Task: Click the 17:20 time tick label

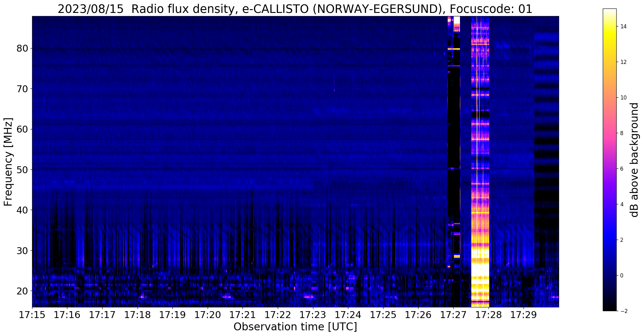Action: pos(207,315)
